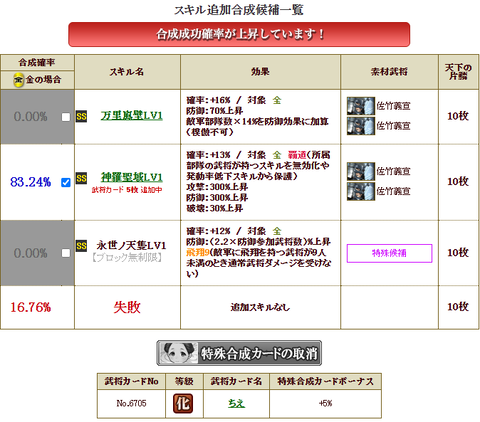Click 10枚 in the 万里嵐壁LV1 row
This screenshot has width=480, height=422.
pyautogui.click(x=458, y=116)
